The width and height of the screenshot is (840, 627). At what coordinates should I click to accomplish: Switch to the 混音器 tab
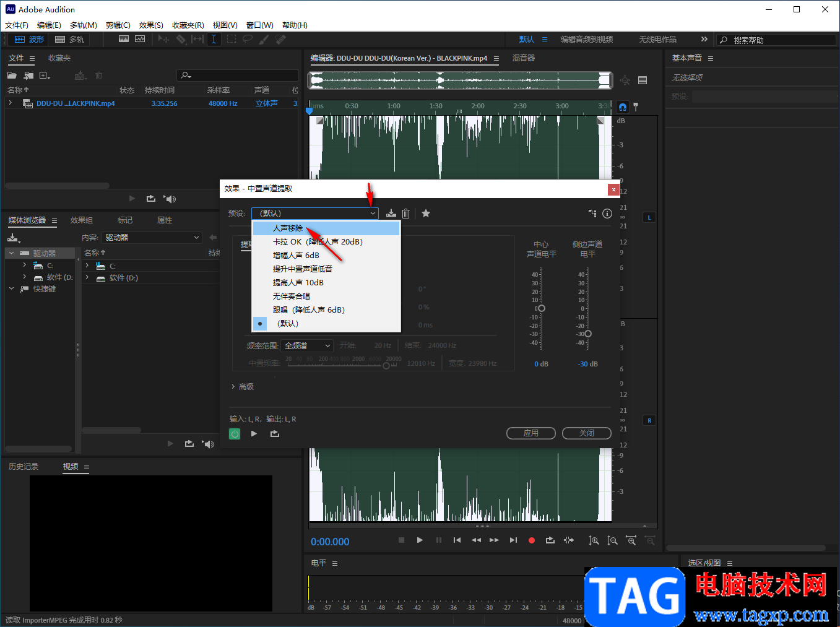[x=524, y=58]
